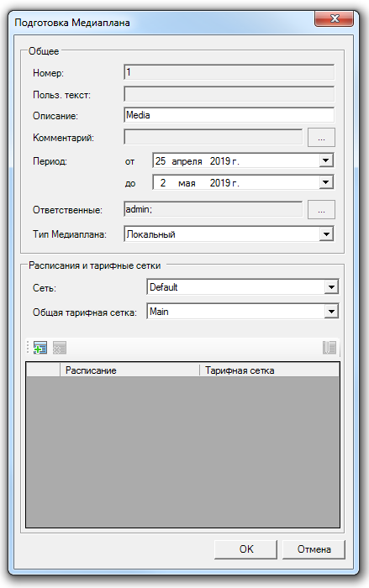The image size is (369, 588).
Task: Open the Общая тарифная сетка dropdown
Action: click(331, 312)
